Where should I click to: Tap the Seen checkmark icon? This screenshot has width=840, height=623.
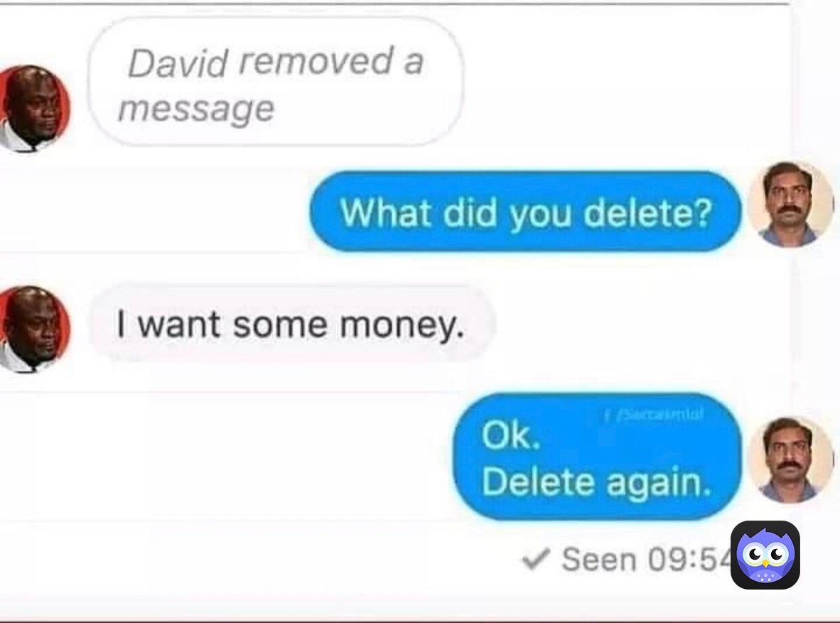click(x=536, y=559)
